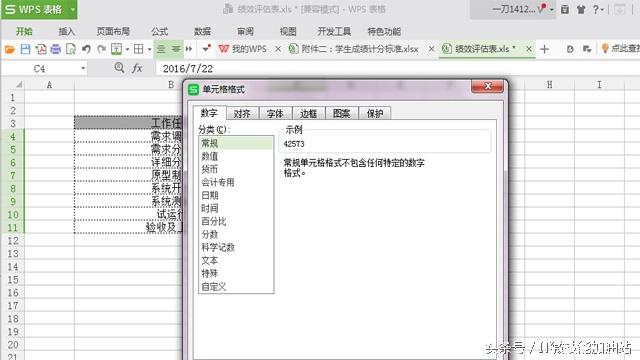Click the column H header
The width and height of the screenshot is (640, 360).
549,84
